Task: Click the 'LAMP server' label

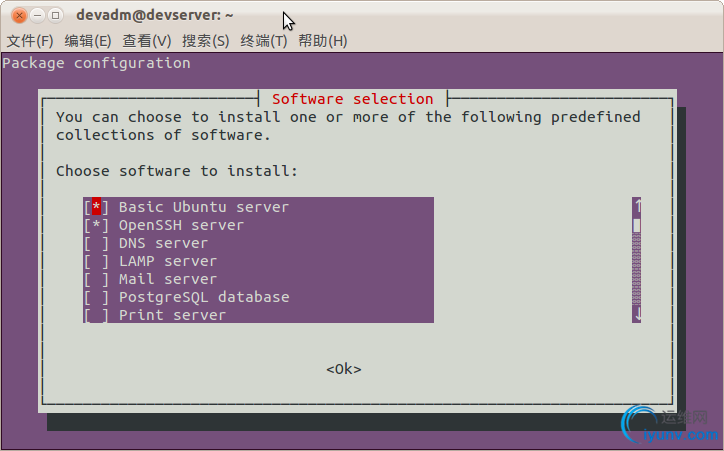Action: [168, 261]
